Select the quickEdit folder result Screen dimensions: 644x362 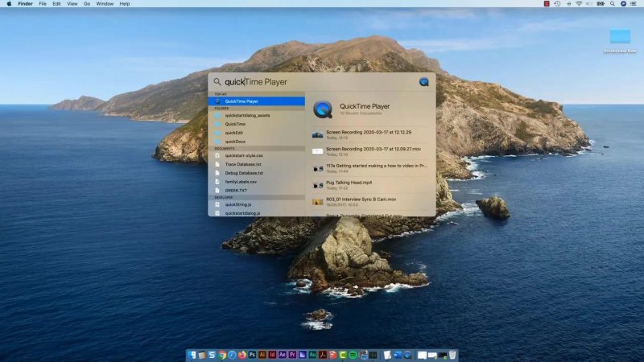(256, 133)
